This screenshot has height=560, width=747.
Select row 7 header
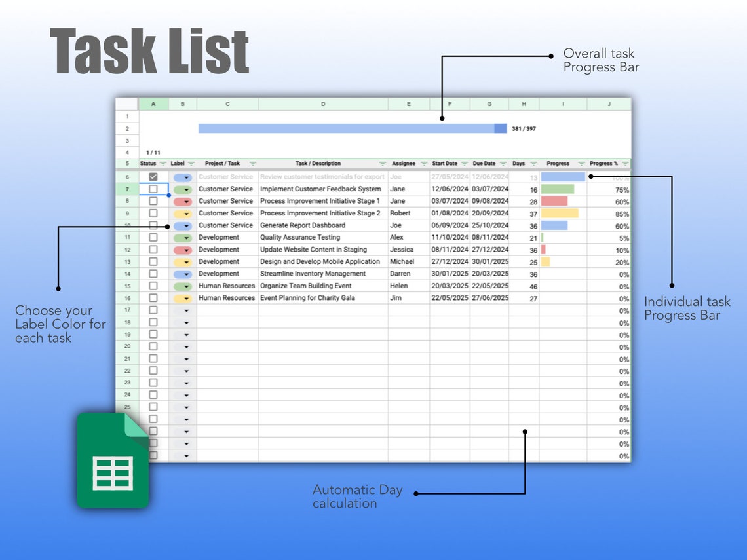pos(127,189)
